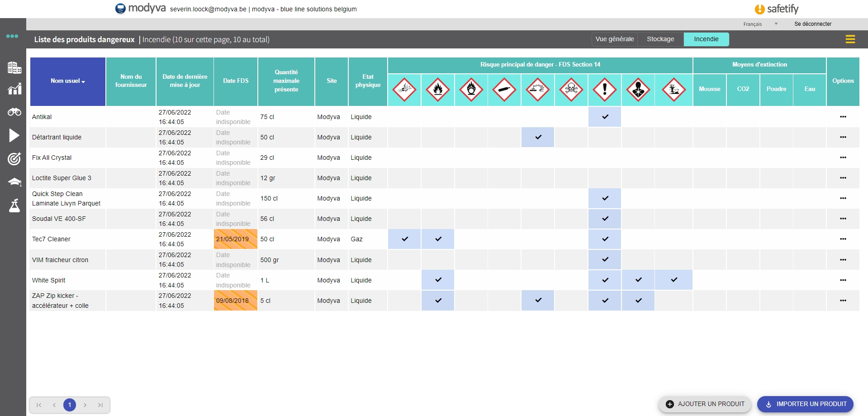Click the oxidizer flame-over-circle pictogram
The width and height of the screenshot is (868, 416).
(471, 89)
